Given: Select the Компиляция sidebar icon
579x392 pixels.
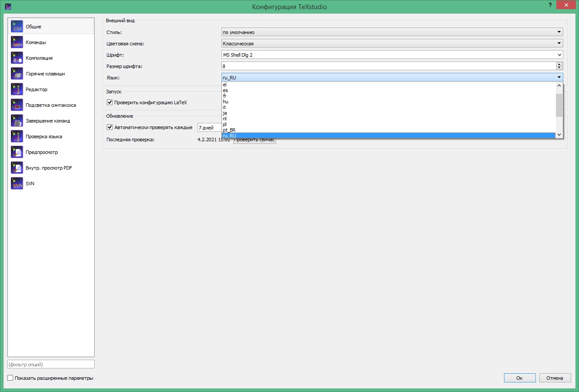Looking at the screenshot, I should [17, 58].
